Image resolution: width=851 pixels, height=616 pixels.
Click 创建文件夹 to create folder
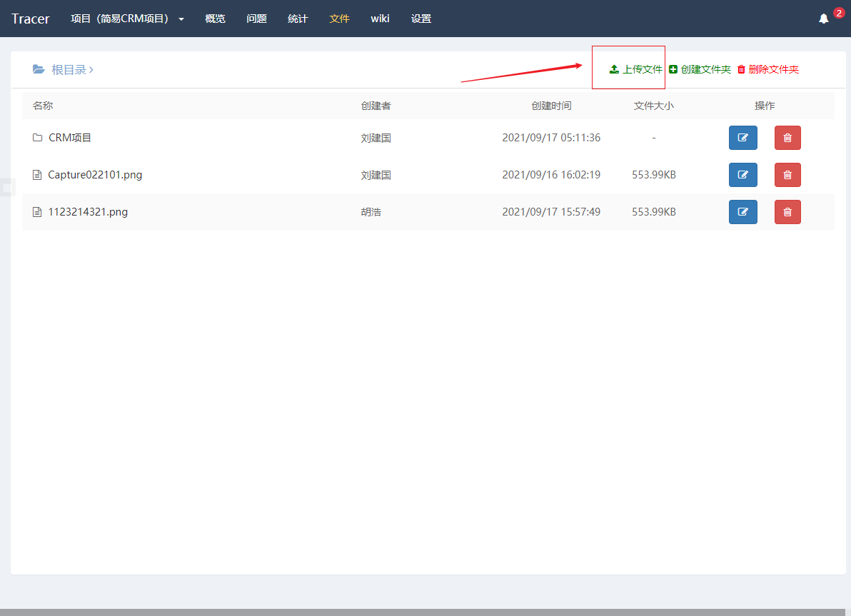(700, 69)
